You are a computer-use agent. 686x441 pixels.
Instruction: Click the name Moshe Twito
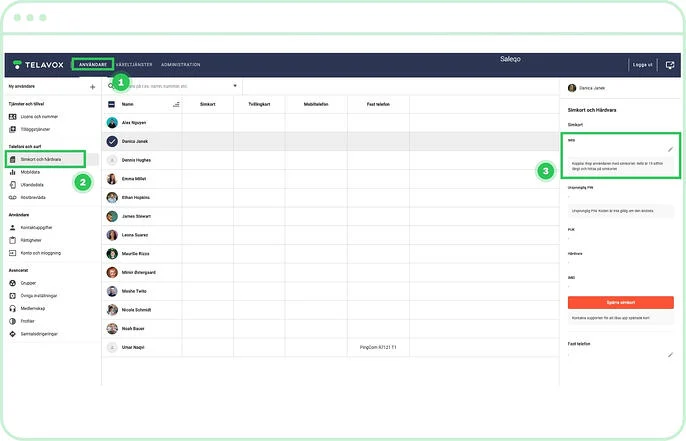[x=134, y=291]
